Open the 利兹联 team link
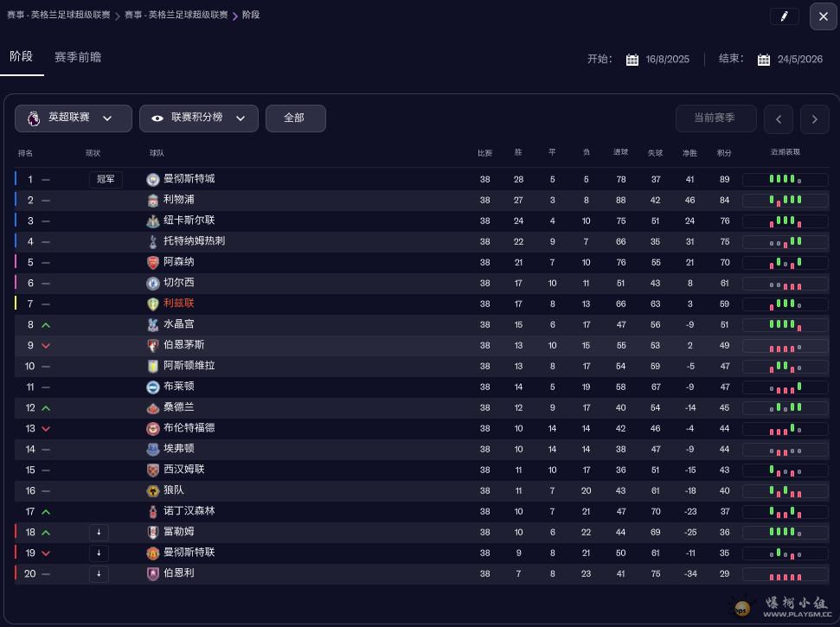The height and width of the screenshot is (627, 840). click(x=179, y=304)
